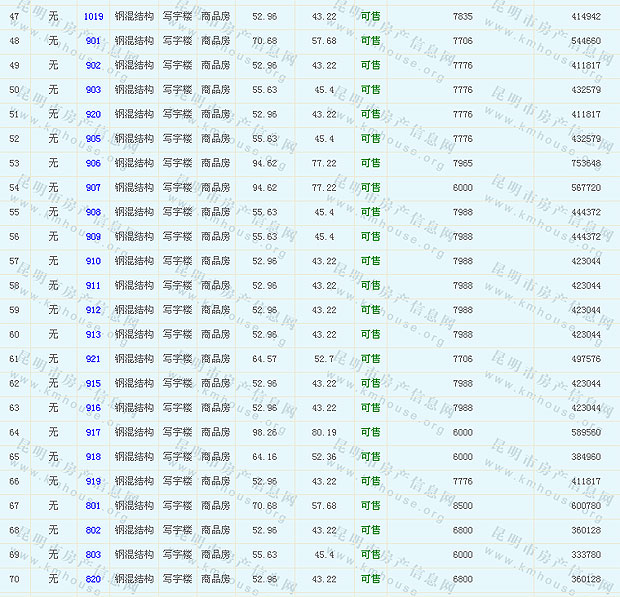This screenshot has height=597, width=620.
Task: Click room 913 link
Action: pos(93,335)
